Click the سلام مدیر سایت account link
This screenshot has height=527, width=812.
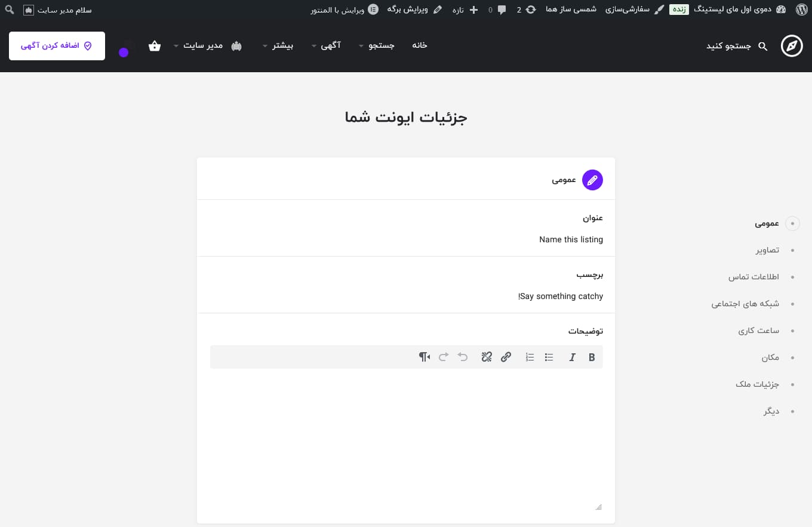pos(64,10)
